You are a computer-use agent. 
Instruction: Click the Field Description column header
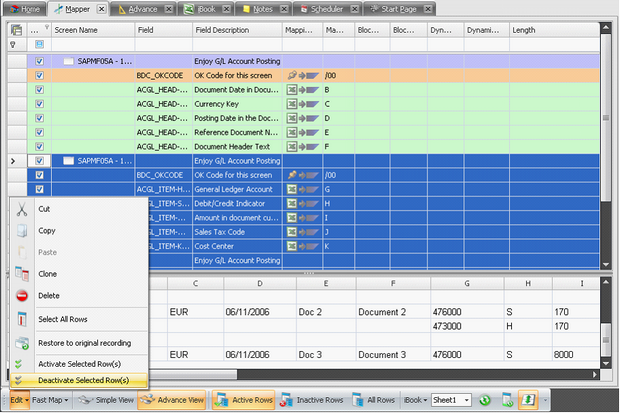(236, 31)
